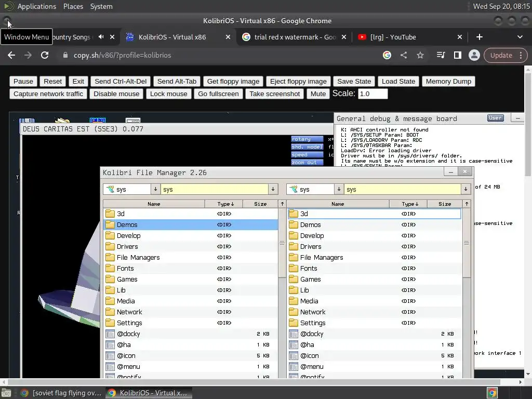Toggle speed option in 3D demo
The width and height of the screenshot is (532, 399).
(307, 155)
